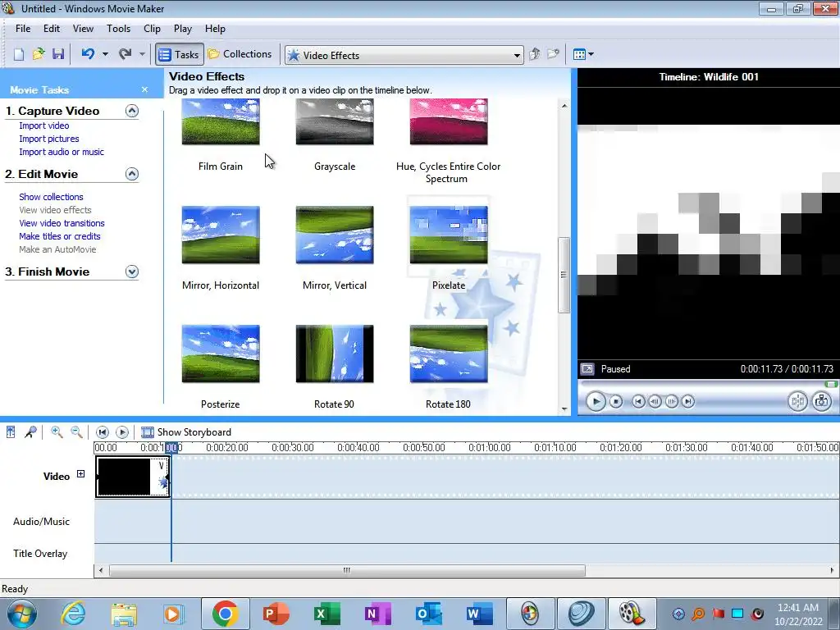Click the Show collections link
The image size is (840, 630).
tap(51, 197)
